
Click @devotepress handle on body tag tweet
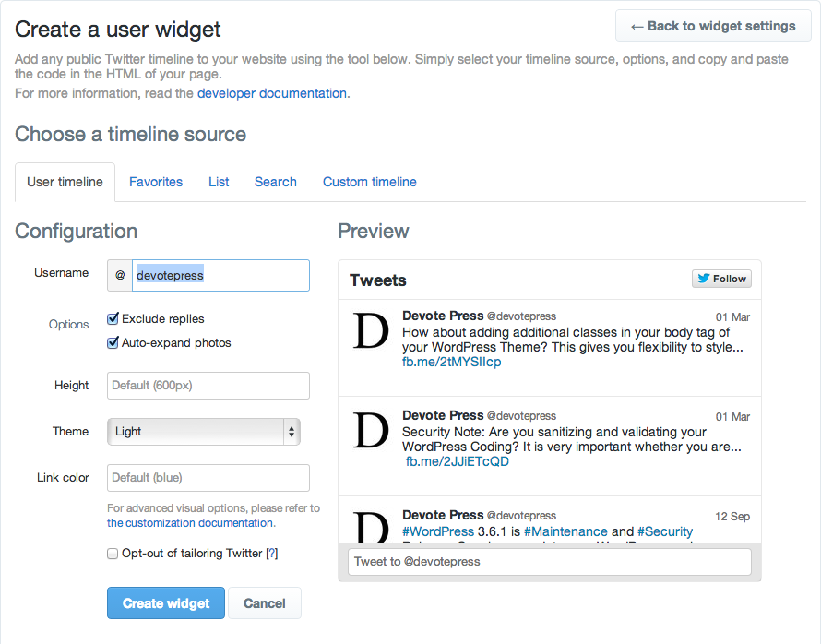point(521,316)
